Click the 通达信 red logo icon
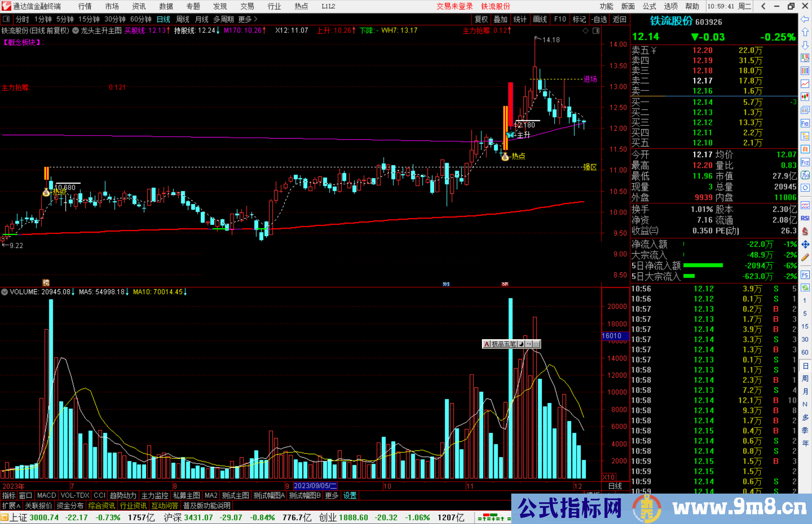This screenshot has width=812, height=524. (6, 6)
